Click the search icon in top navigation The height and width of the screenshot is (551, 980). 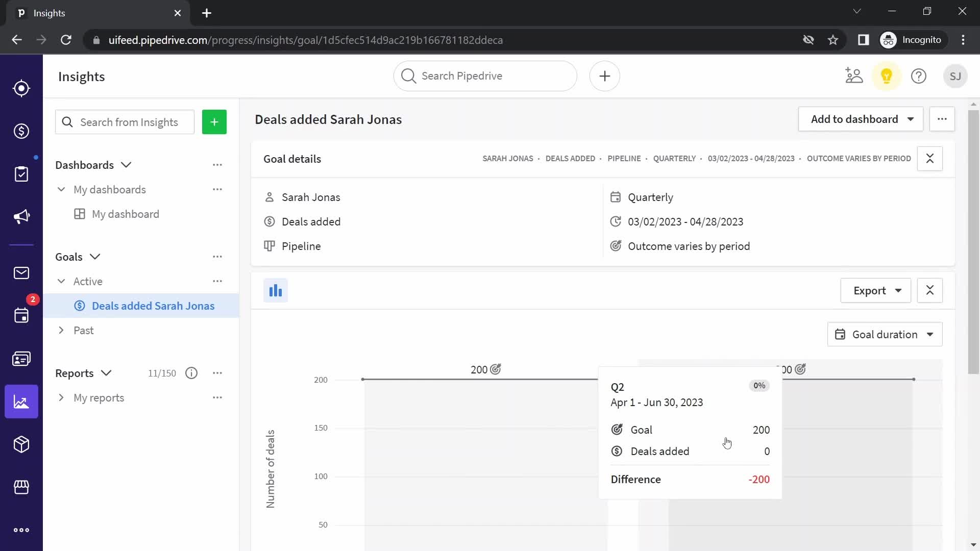[409, 76]
